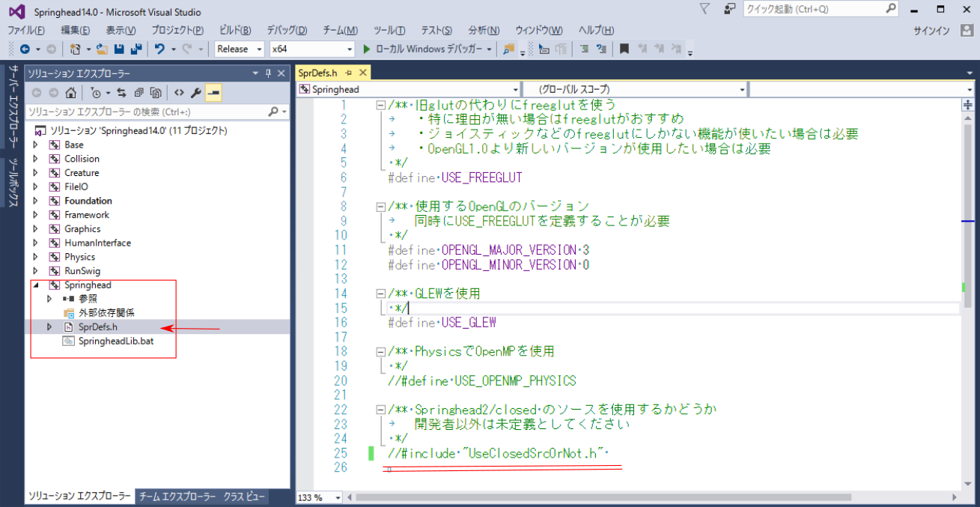The image size is (980, 507).
Task: Click the Save All toolbar icon
Action: click(136, 49)
